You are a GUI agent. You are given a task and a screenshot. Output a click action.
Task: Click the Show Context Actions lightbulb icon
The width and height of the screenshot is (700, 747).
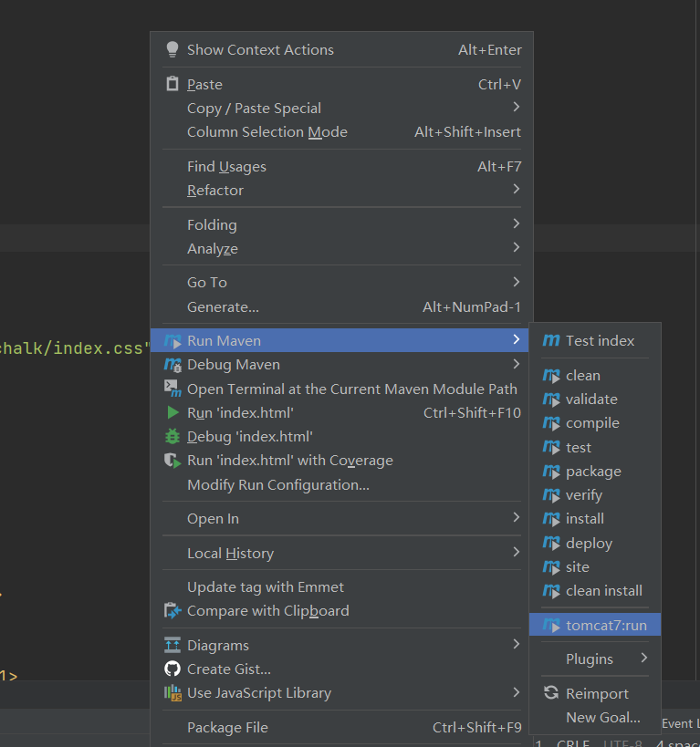tap(172, 50)
